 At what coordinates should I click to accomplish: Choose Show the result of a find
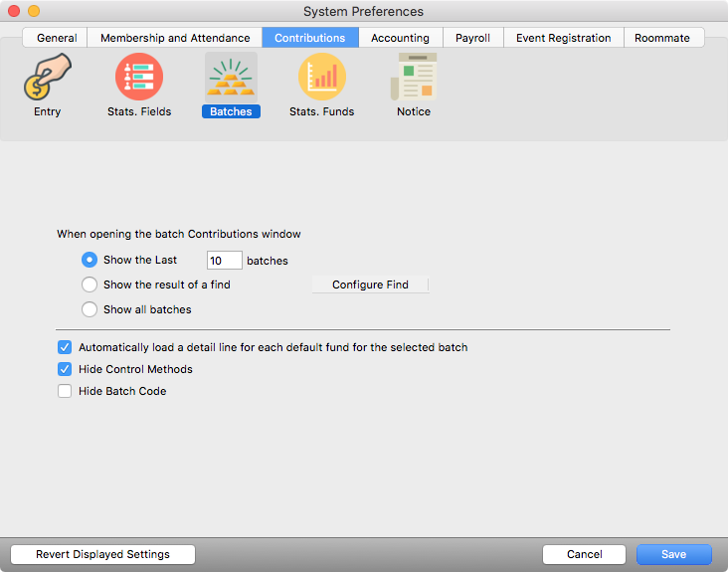tap(90, 285)
